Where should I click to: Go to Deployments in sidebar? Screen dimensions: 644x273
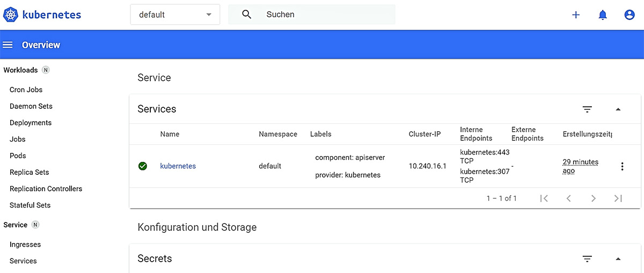tap(31, 123)
